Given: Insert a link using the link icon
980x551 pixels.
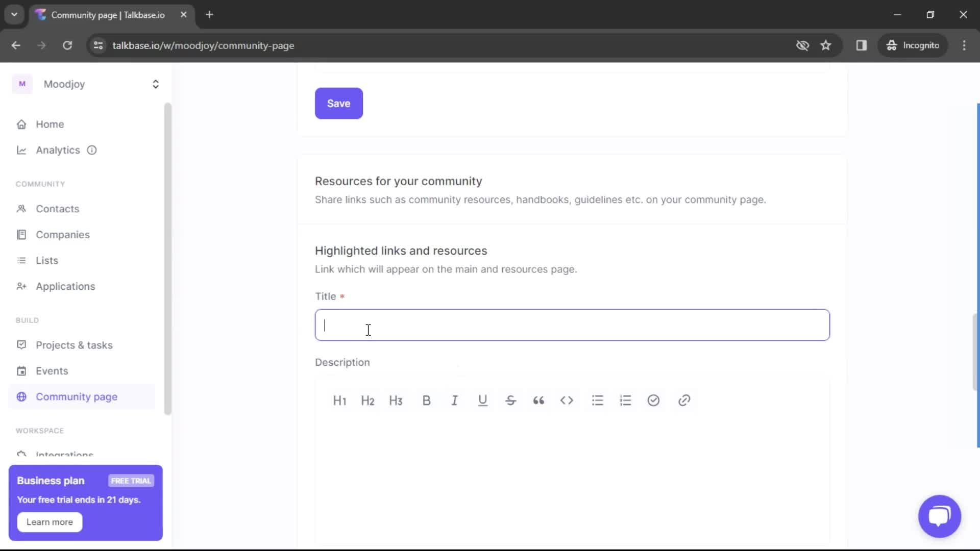Looking at the screenshot, I should (684, 400).
